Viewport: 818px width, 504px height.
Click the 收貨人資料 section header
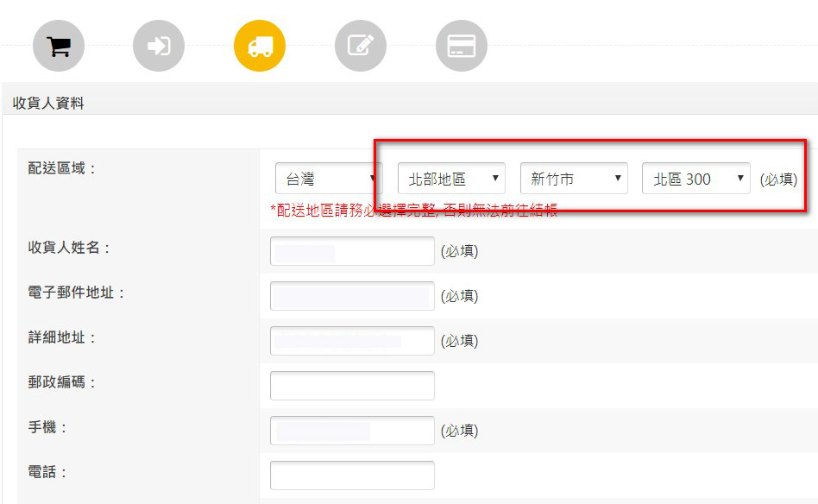(x=48, y=104)
